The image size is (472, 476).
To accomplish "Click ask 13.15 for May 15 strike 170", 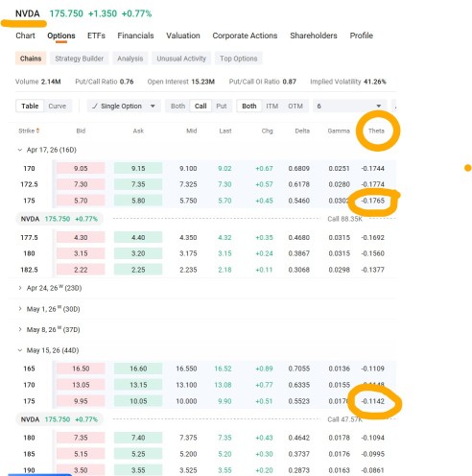I will (138, 385).
